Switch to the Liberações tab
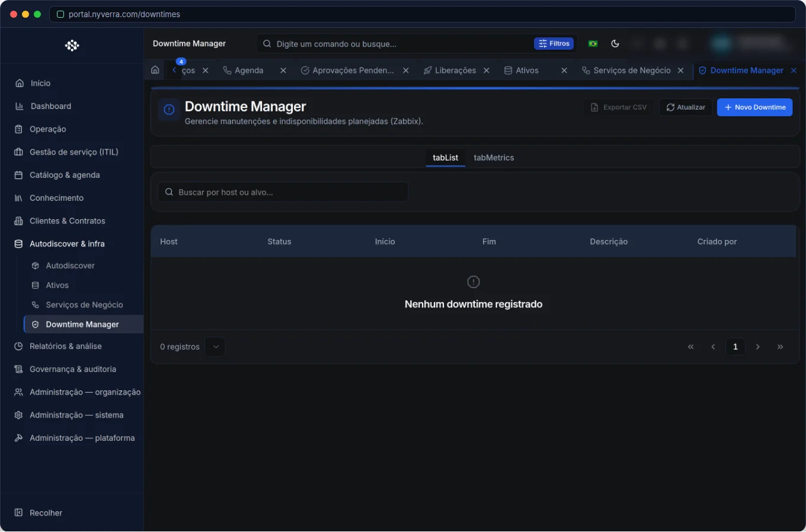 coord(455,70)
